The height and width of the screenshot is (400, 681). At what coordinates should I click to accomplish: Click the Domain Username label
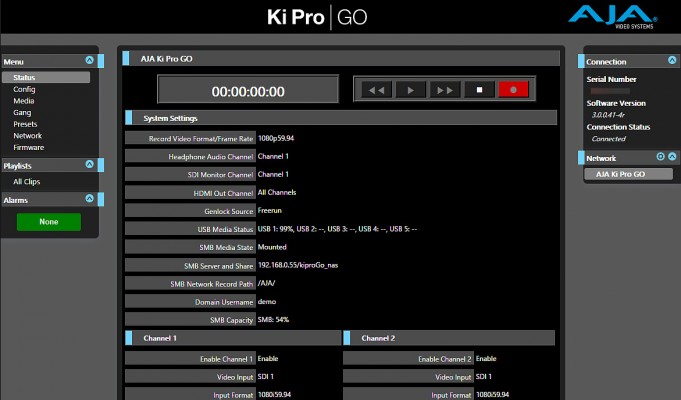click(191, 302)
